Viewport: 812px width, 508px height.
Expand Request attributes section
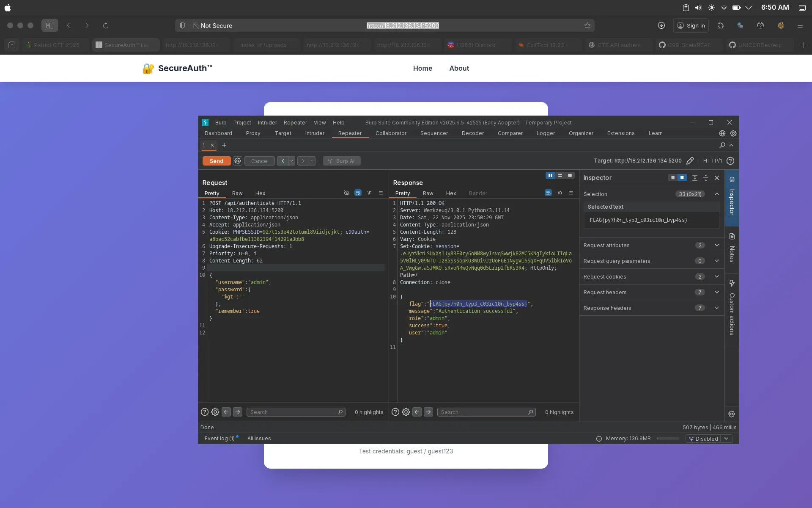[651, 246]
